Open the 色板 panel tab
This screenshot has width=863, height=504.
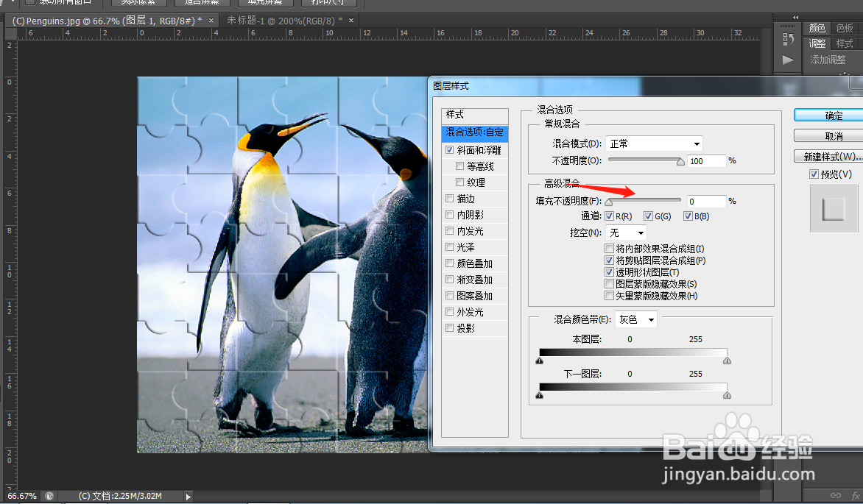[845, 28]
